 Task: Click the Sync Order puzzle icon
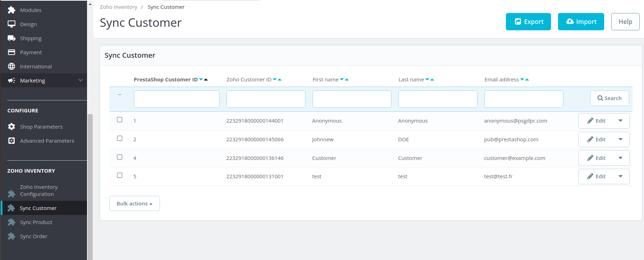[x=12, y=236]
